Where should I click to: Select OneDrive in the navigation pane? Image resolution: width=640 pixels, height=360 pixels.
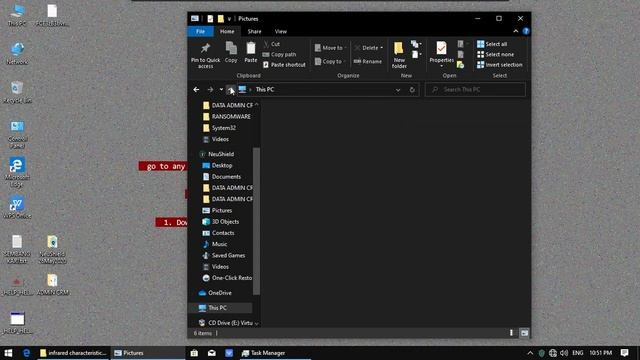[x=216, y=293]
